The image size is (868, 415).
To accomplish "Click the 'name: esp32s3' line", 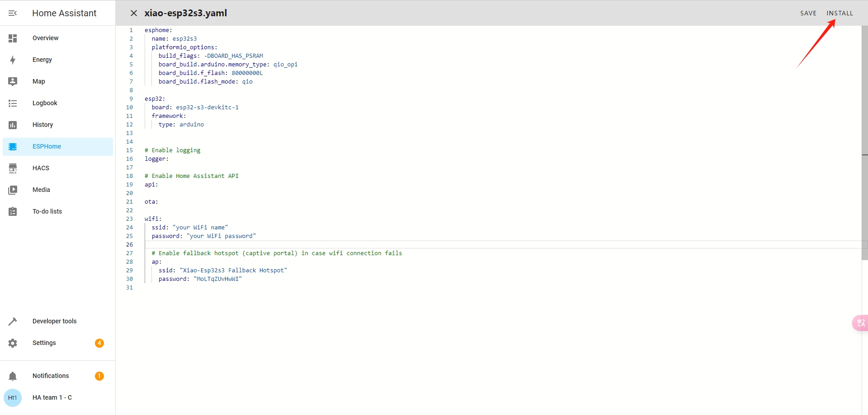I will tap(174, 39).
